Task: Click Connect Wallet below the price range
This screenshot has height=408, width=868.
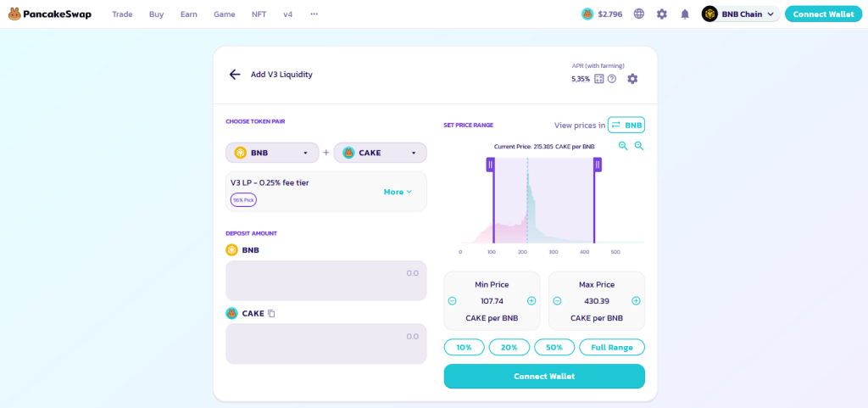Action: pos(544,376)
